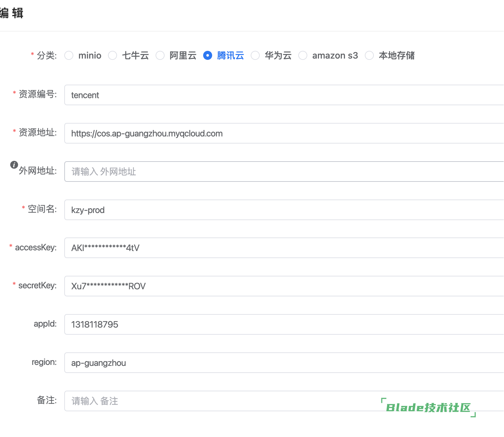
Task: Choose the 本地存储 radio button
Action: pos(369,55)
